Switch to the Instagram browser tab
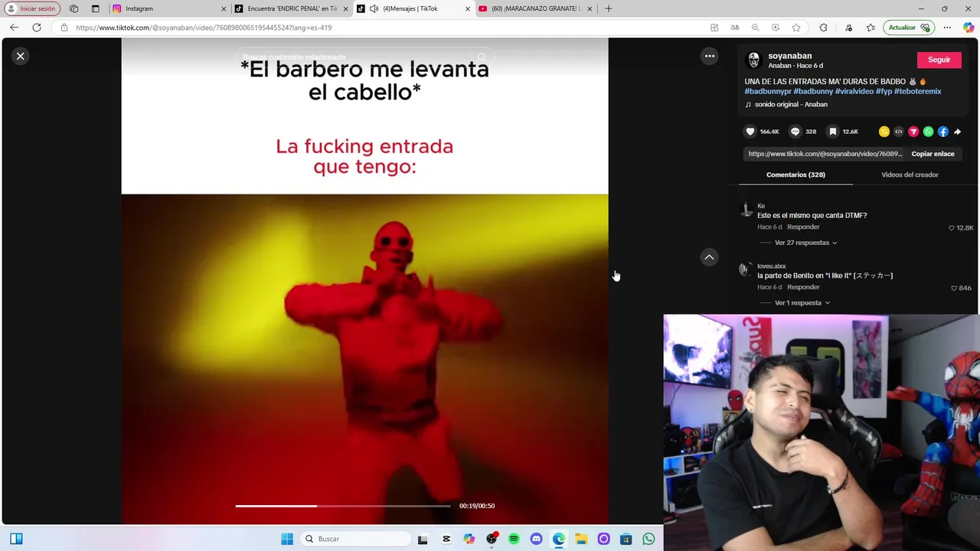Screen dimensions: 980x551 pyautogui.click(x=168, y=8)
